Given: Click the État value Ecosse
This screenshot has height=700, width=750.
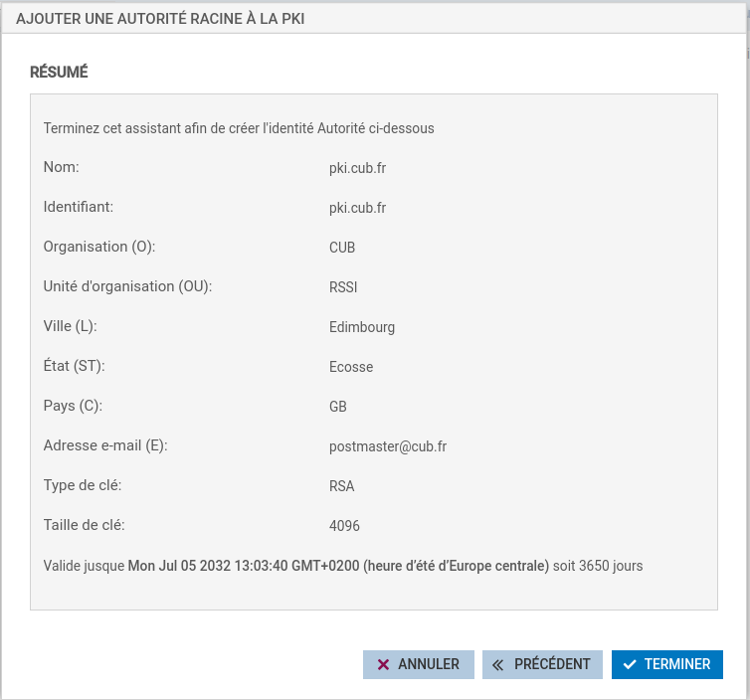Looking at the screenshot, I should [x=351, y=367].
